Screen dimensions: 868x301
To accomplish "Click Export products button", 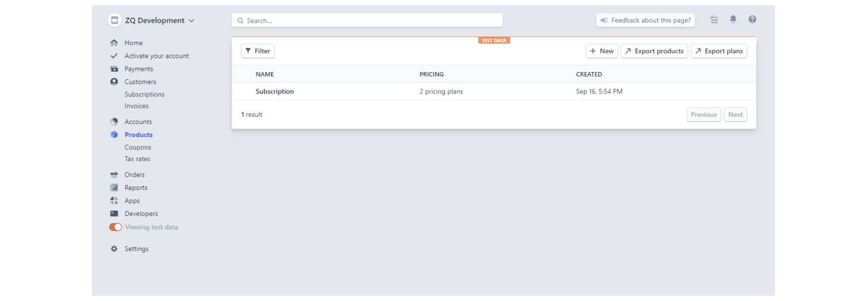I will pyautogui.click(x=655, y=51).
